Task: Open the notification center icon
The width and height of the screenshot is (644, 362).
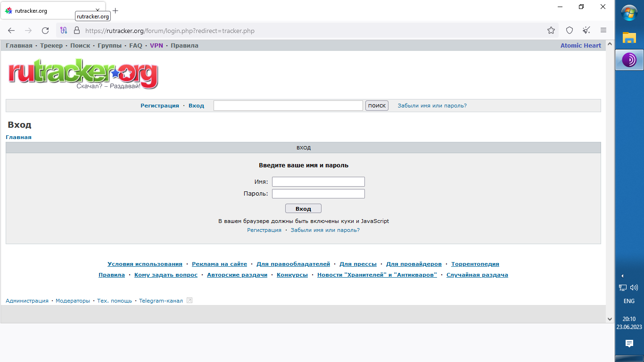Action: [629, 343]
